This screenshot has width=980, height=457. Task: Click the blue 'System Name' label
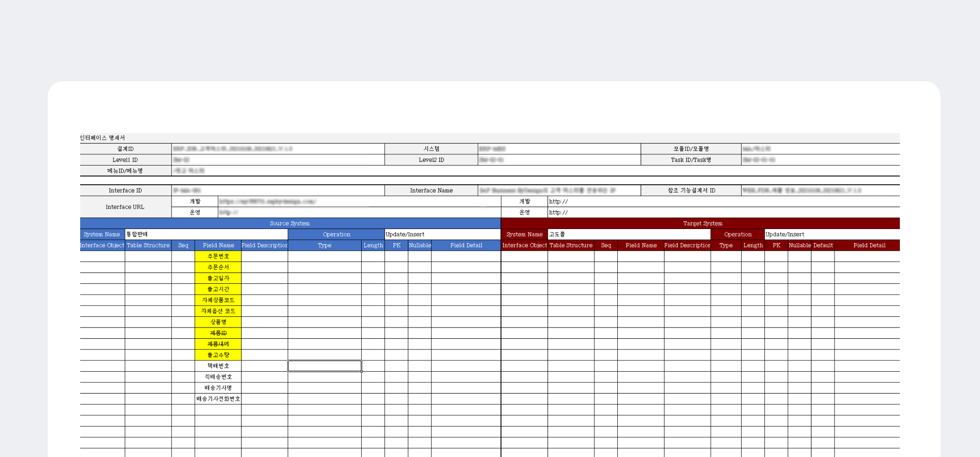coord(102,234)
